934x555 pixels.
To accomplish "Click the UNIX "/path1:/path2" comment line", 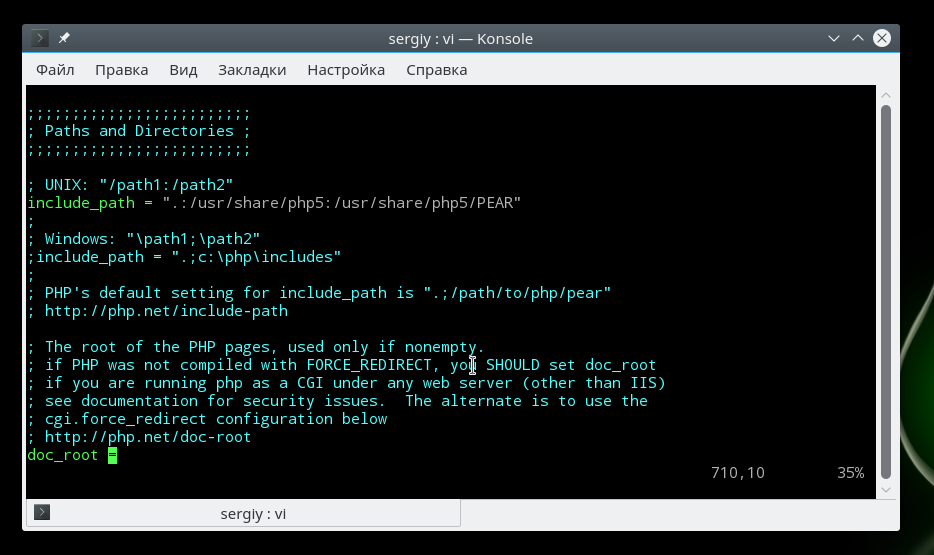I will (x=130, y=185).
